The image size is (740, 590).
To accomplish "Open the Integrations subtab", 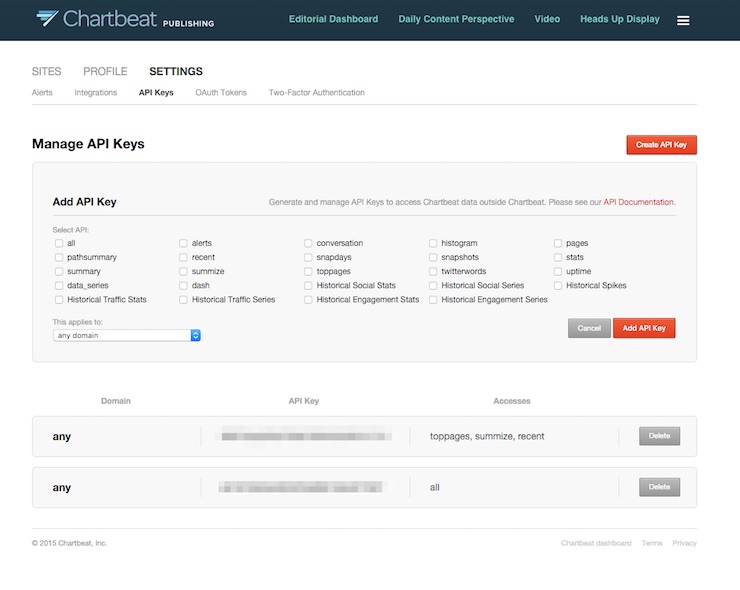I will pos(95,93).
